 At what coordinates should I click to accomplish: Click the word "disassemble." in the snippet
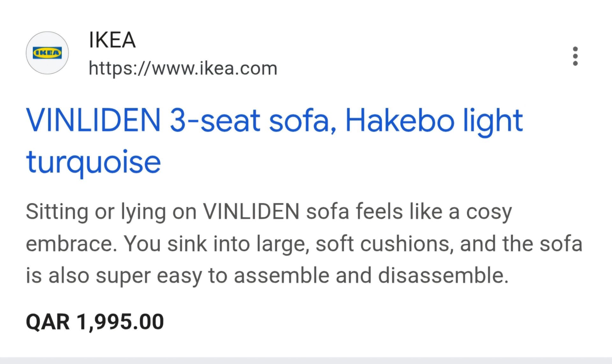(x=443, y=275)
